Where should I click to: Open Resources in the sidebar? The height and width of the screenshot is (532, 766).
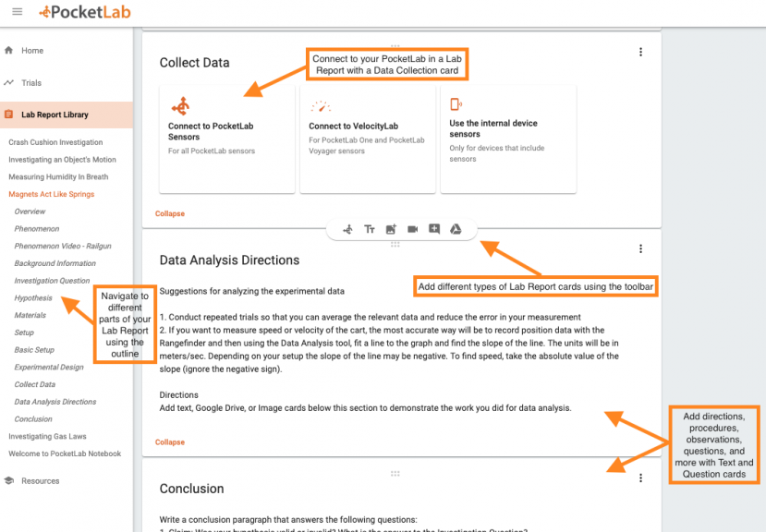click(40, 481)
